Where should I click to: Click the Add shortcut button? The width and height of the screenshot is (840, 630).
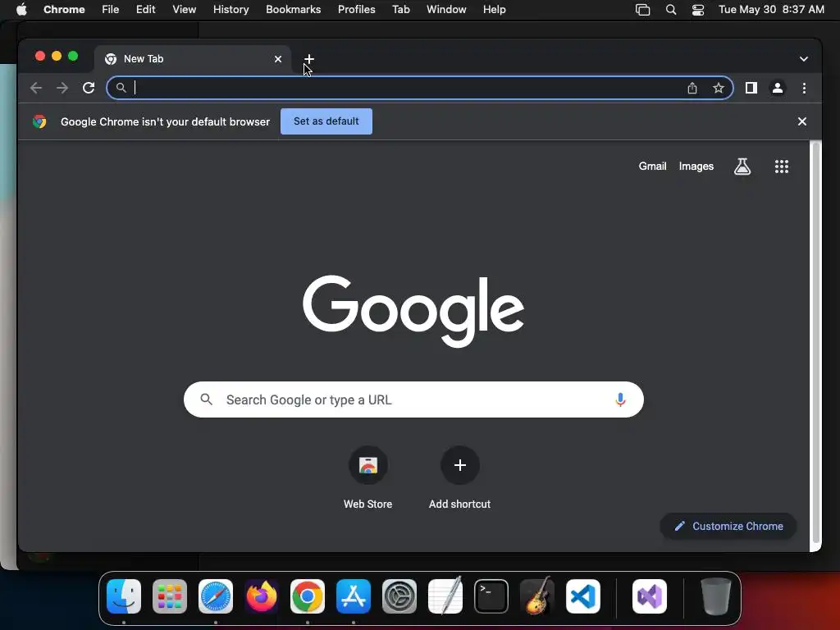click(459, 477)
